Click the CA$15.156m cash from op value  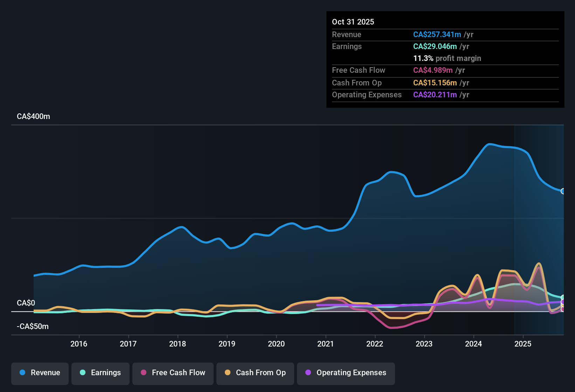click(x=435, y=83)
